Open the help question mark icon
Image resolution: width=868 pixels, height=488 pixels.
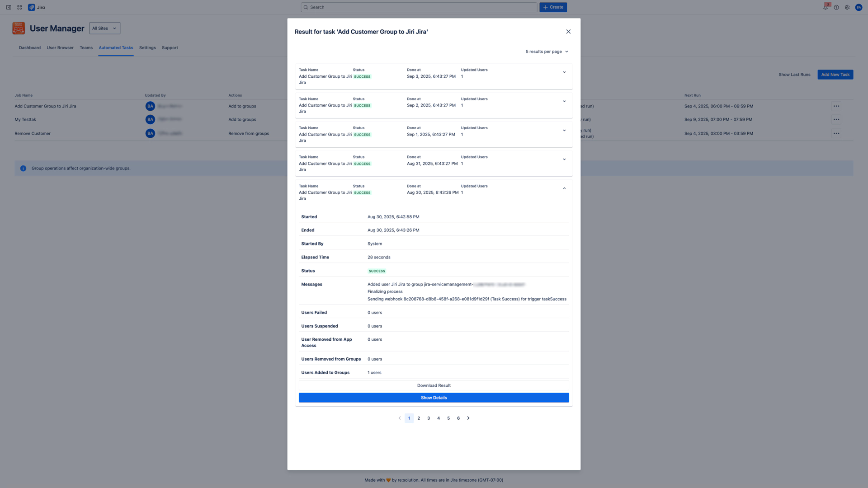click(x=836, y=7)
